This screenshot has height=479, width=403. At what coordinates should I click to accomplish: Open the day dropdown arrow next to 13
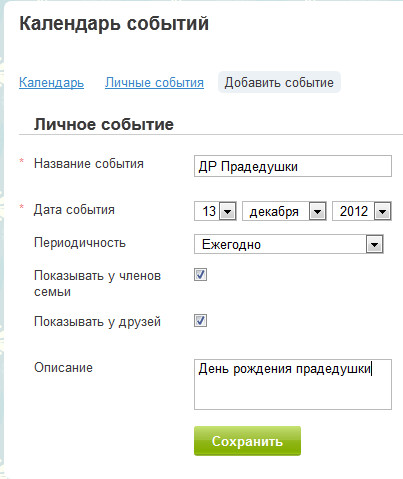(x=228, y=211)
